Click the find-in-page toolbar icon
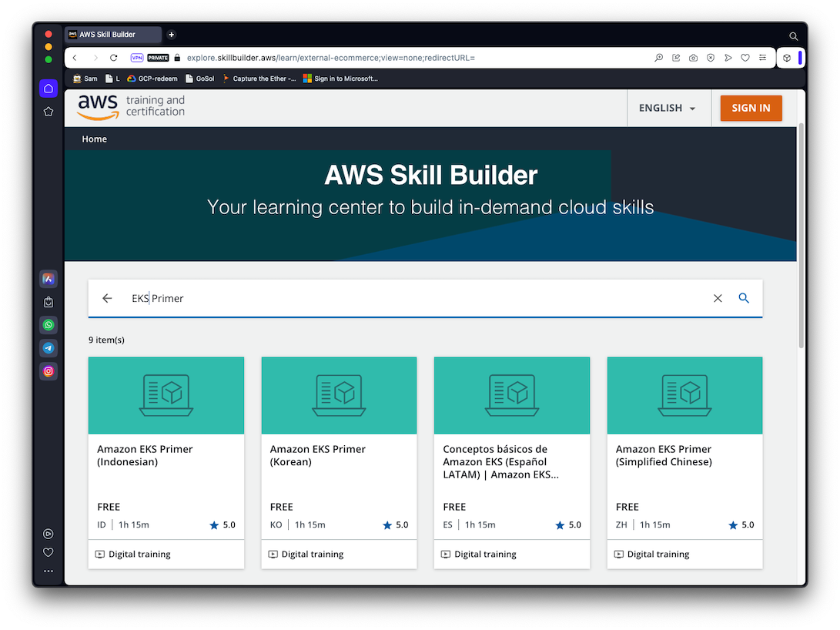The image size is (840, 630). [659, 58]
